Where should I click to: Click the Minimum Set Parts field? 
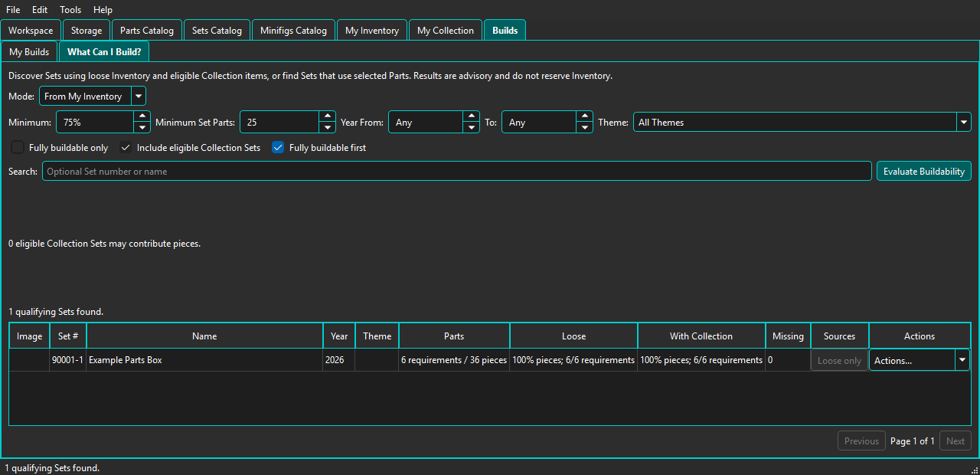click(x=279, y=123)
